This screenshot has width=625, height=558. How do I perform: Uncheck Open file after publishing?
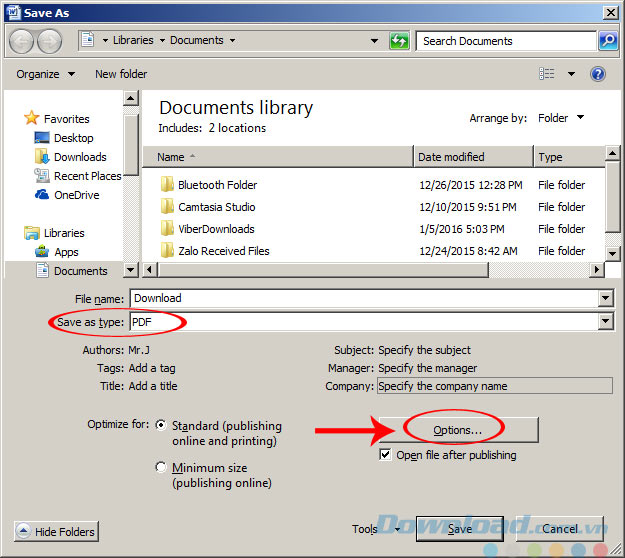pyautogui.click(x=385, y=455)
